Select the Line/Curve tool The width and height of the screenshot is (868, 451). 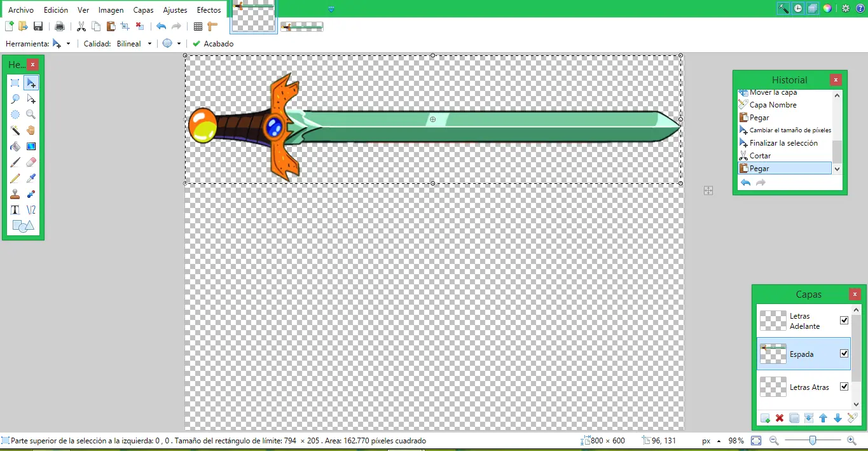31,209
